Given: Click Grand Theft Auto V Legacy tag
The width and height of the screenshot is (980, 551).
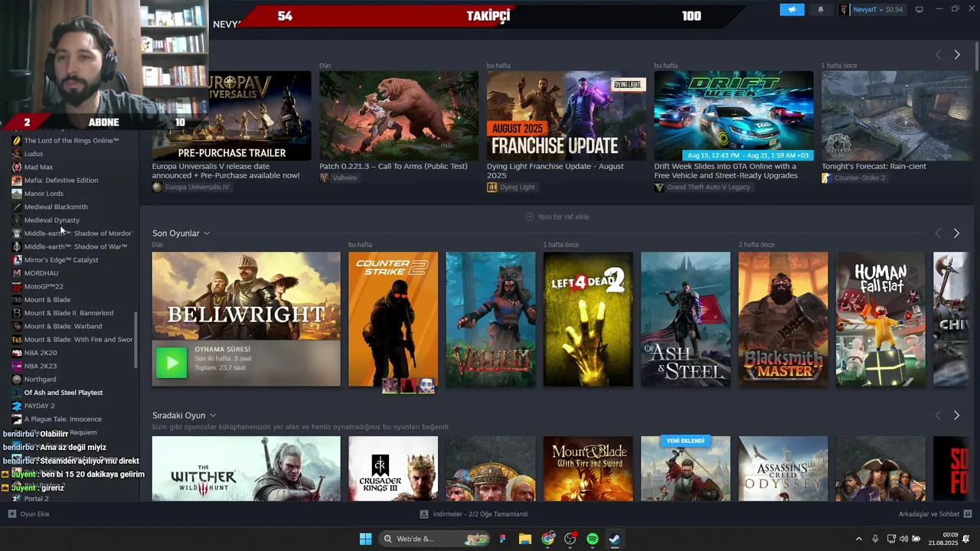Looking at the screenshot, I should (704, 187).
